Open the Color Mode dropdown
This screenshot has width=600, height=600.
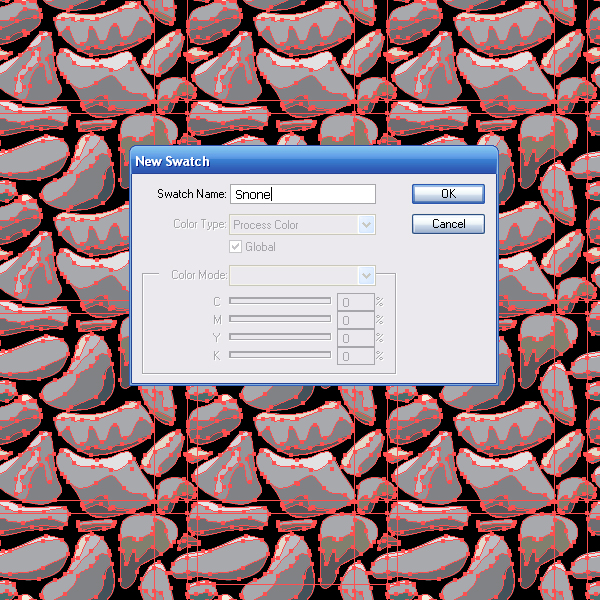pos(302,276)
